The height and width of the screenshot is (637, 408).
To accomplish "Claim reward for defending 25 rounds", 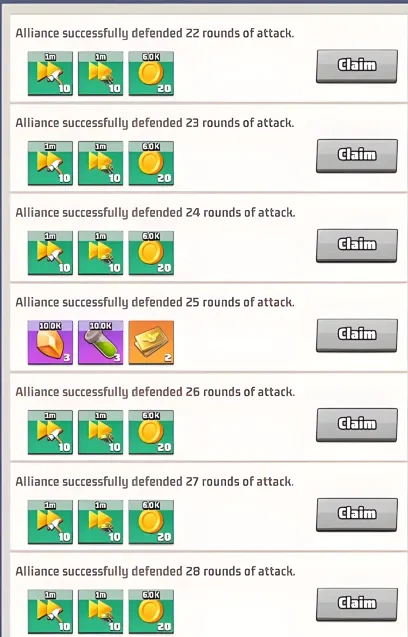I will [x=357, y=336].
